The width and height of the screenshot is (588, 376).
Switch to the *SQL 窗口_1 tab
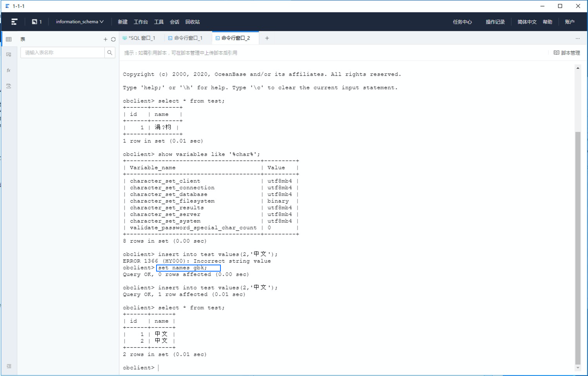(142, 38)
